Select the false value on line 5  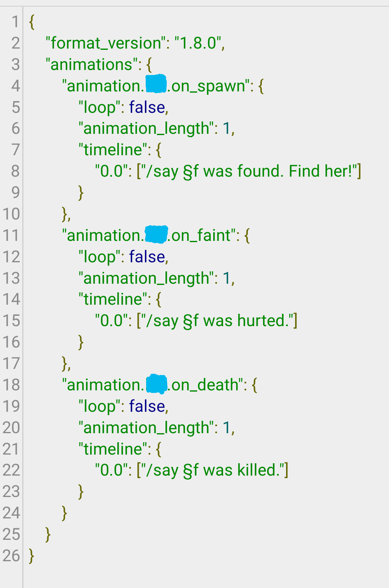click(147, 107)
